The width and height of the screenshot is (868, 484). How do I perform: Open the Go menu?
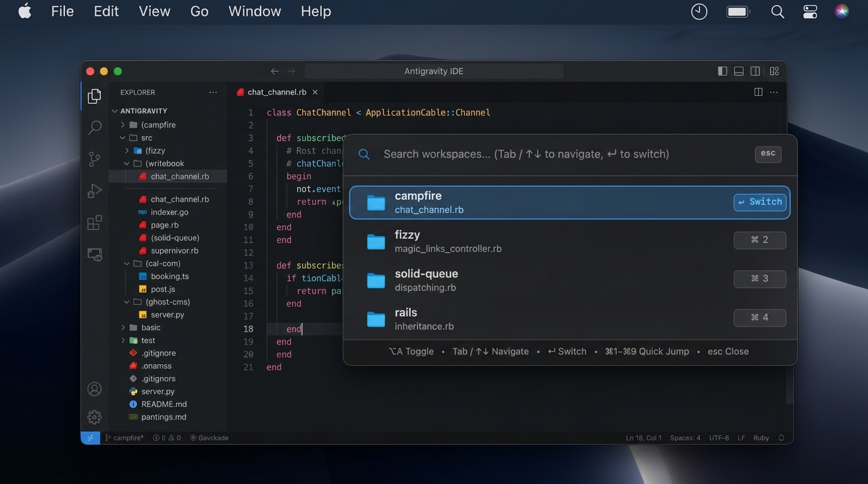199,11
